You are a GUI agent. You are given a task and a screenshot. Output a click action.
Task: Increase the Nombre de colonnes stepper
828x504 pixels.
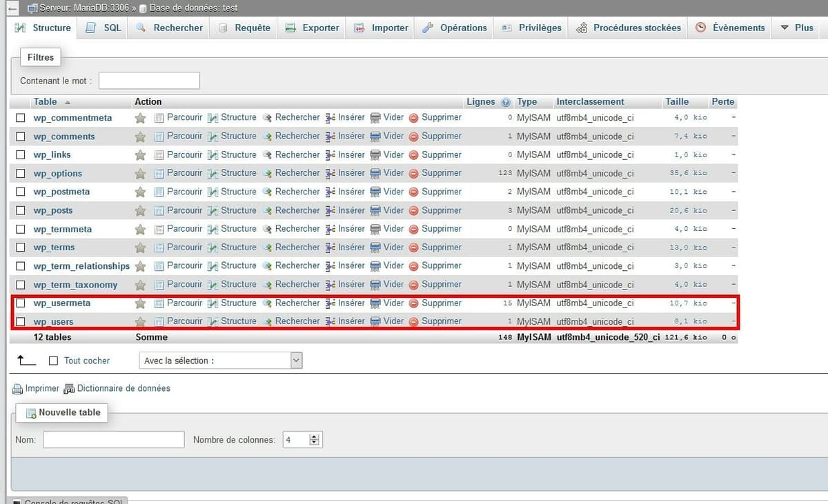315,436
